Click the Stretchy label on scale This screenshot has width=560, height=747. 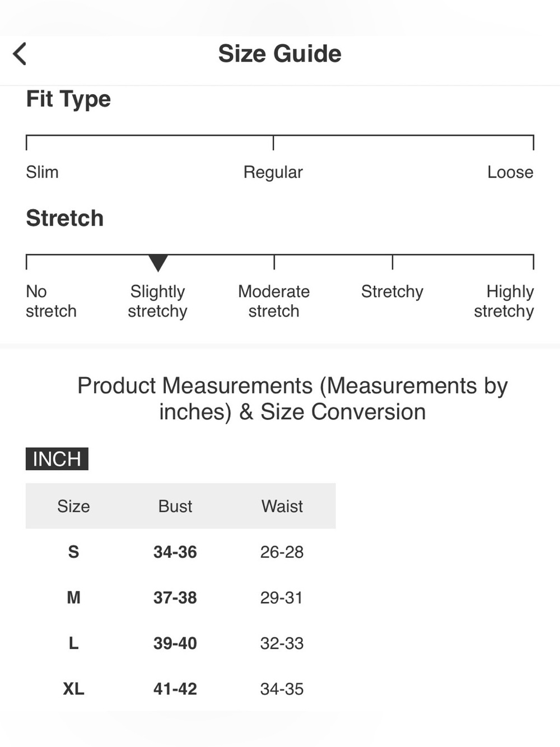[392, 292]
